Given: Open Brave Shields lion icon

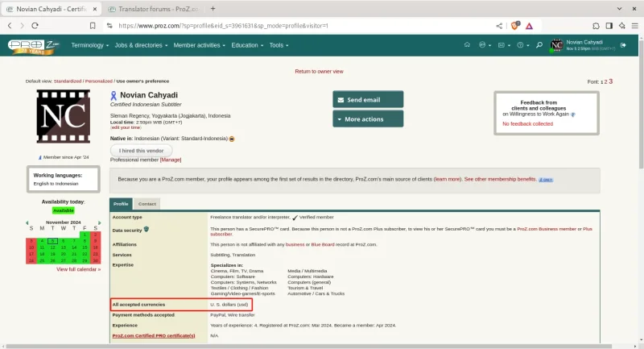Looking at the screenshot, I should (514, 26).
